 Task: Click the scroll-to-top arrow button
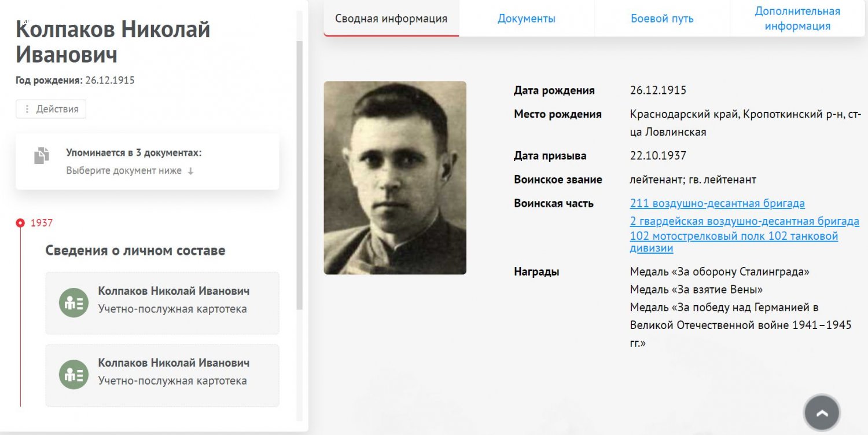point(822,412)
